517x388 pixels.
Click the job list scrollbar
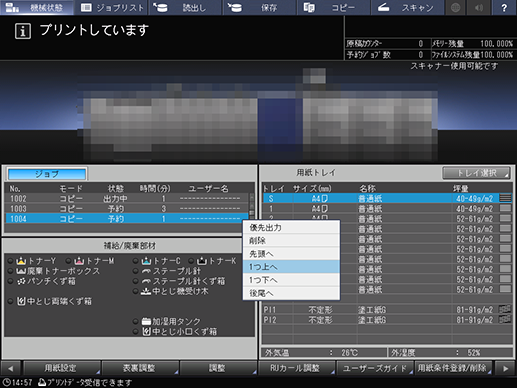pyautogui.click(x=252, y=205)
